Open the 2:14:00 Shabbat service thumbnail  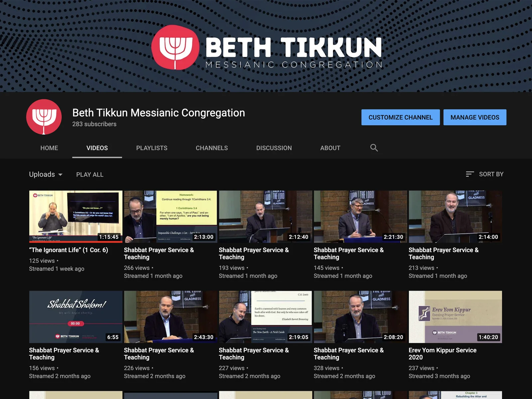coord(455,216)
